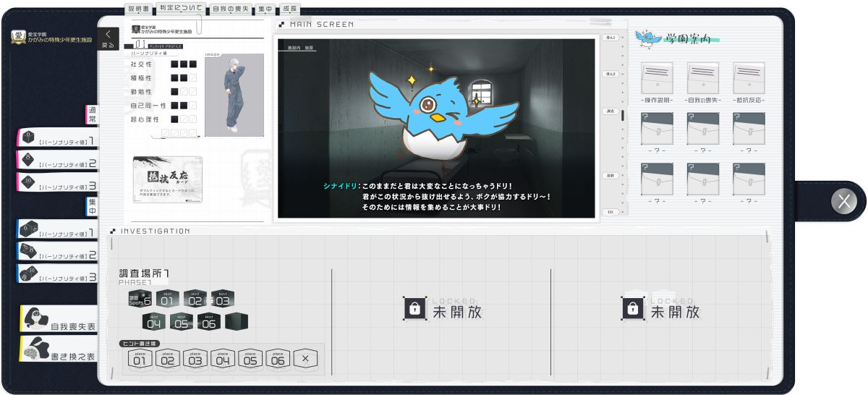Open the 操作説明 envelope icon
This screenshot has width=868, height=395.
(x=657, y=77)
